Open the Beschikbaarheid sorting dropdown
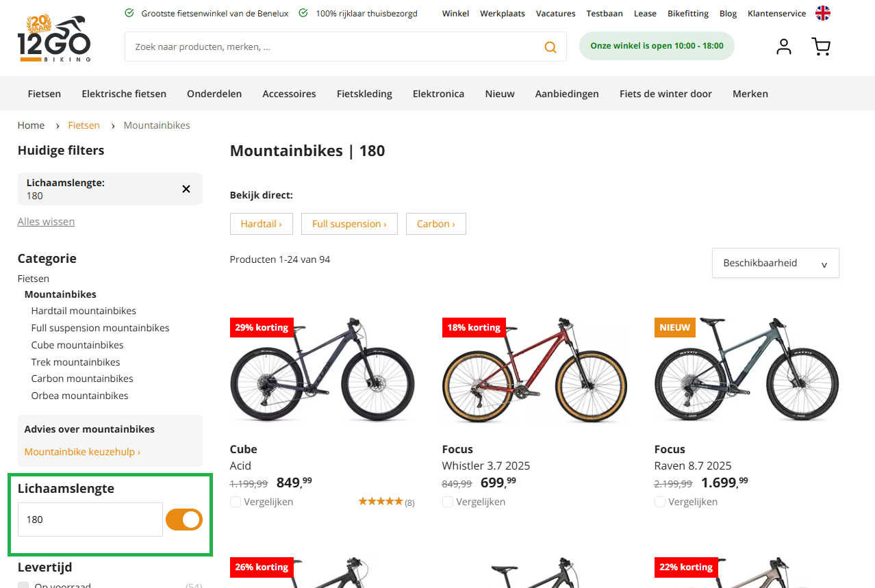The height and width of the screenshot is (588, 875). click(x=774, y=263)
